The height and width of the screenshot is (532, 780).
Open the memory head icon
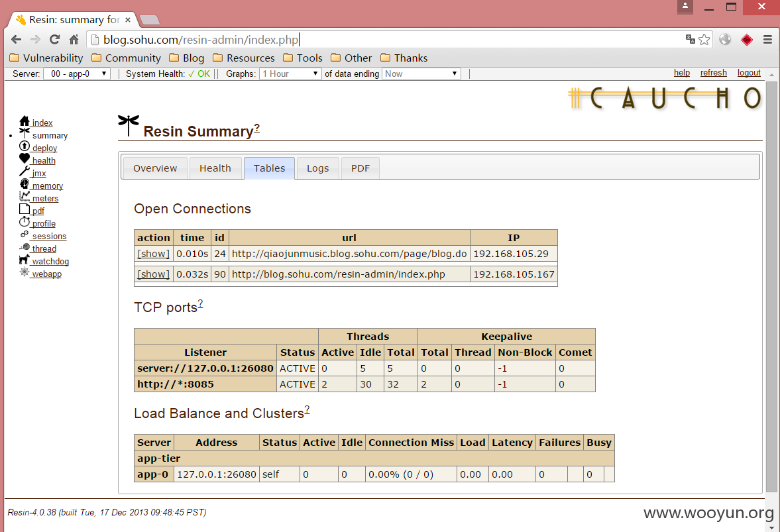[x=25, y=184]
